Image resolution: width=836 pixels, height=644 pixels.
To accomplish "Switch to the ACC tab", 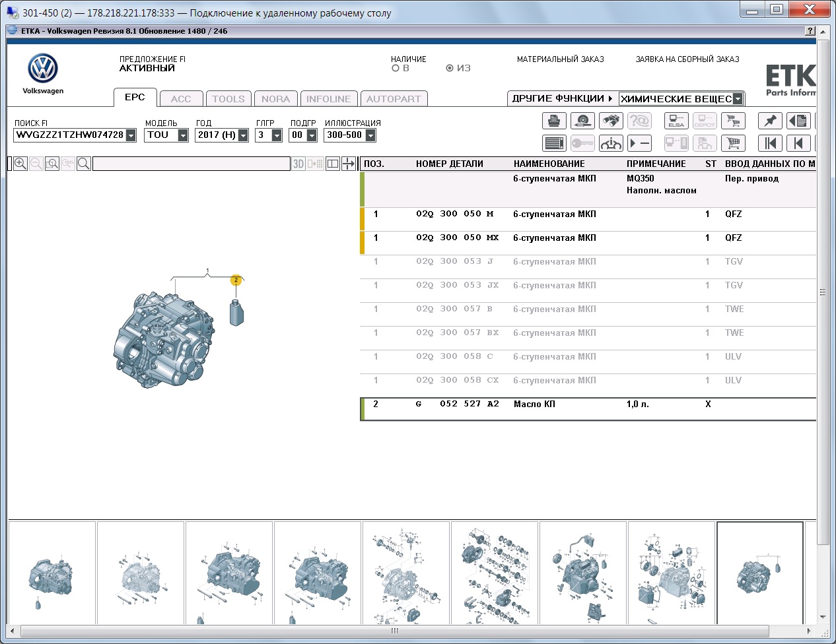I will [181, 99].
